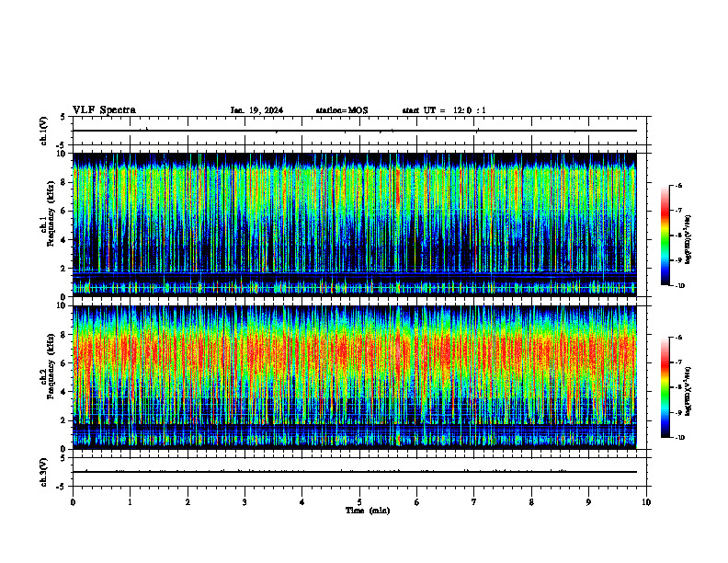728x563 pixels.
Task: Click the ch.1 spectrogram color scale bar
Action: (665, 236)
